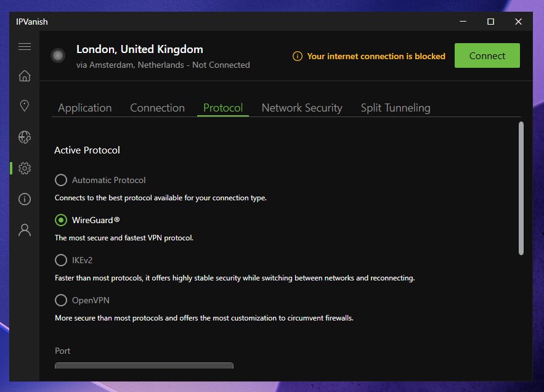View info via the sidebar information icon
The image size is (544, 392).
(25, 198)
